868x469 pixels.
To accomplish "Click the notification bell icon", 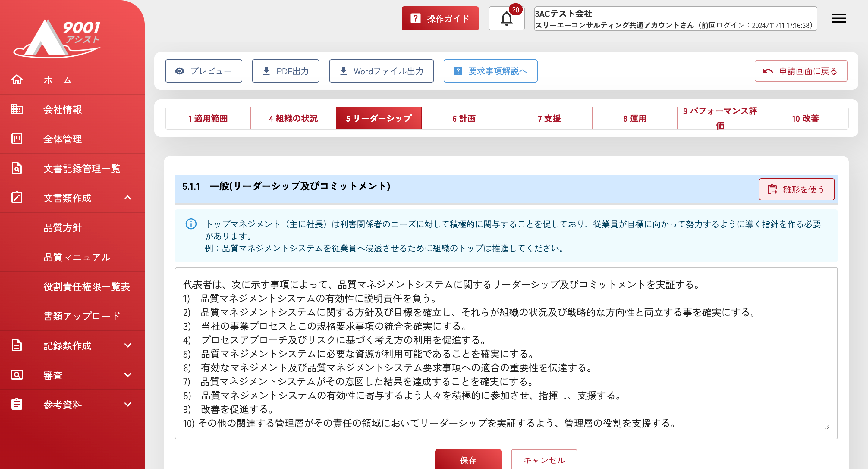I will click(x=506, y=19).
